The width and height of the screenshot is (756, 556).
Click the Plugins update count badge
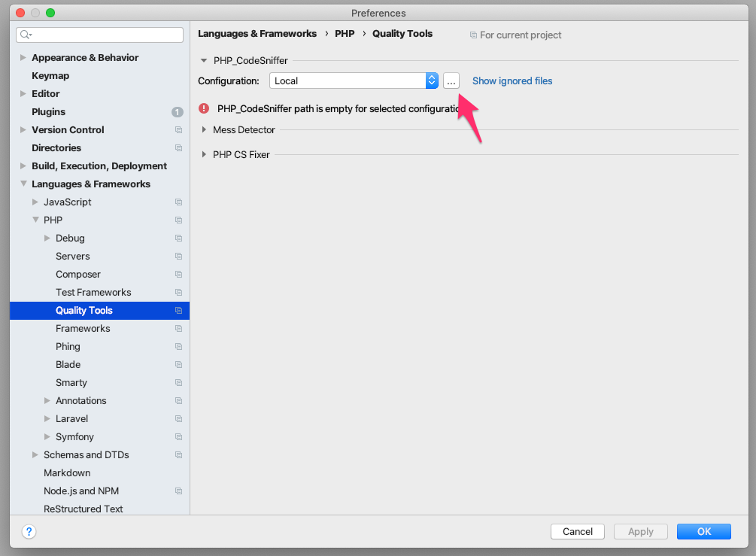click(x=178, y=112)
